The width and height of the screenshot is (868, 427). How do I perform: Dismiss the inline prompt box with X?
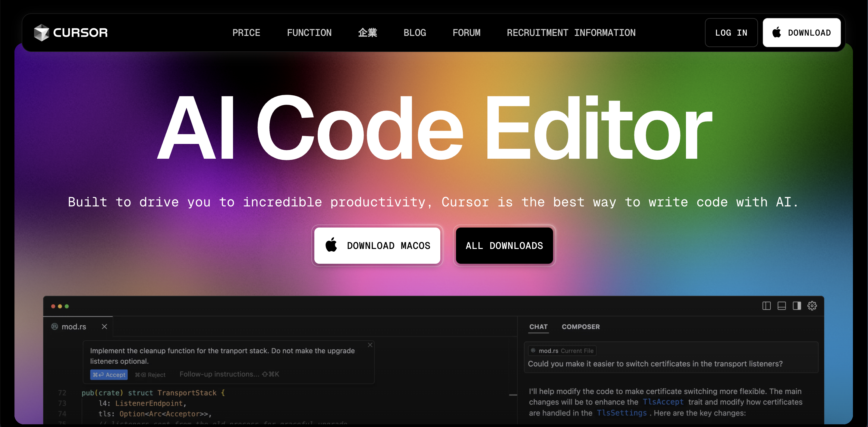point(370,345)
